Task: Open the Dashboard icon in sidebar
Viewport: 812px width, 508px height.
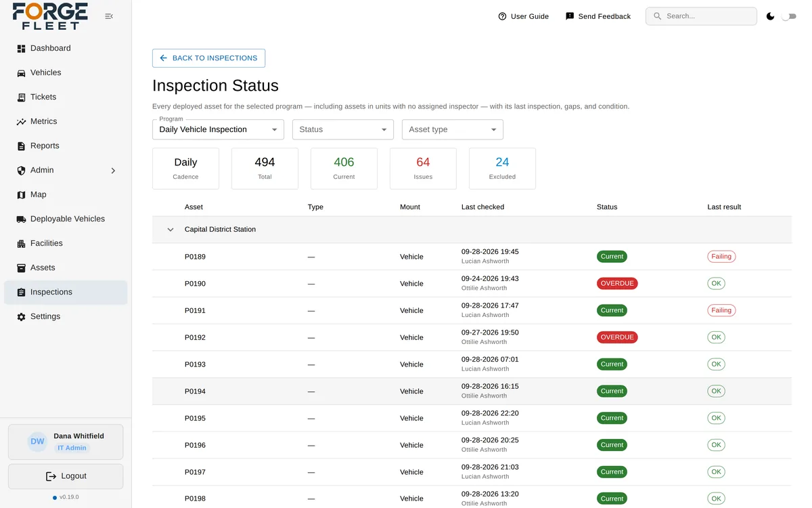Action: coord(21,49)
